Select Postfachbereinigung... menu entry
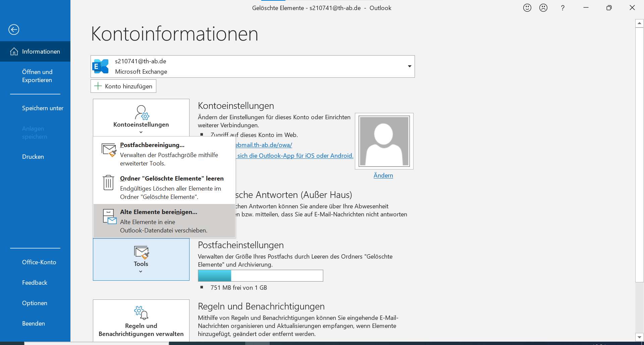 tap(164, 154)
